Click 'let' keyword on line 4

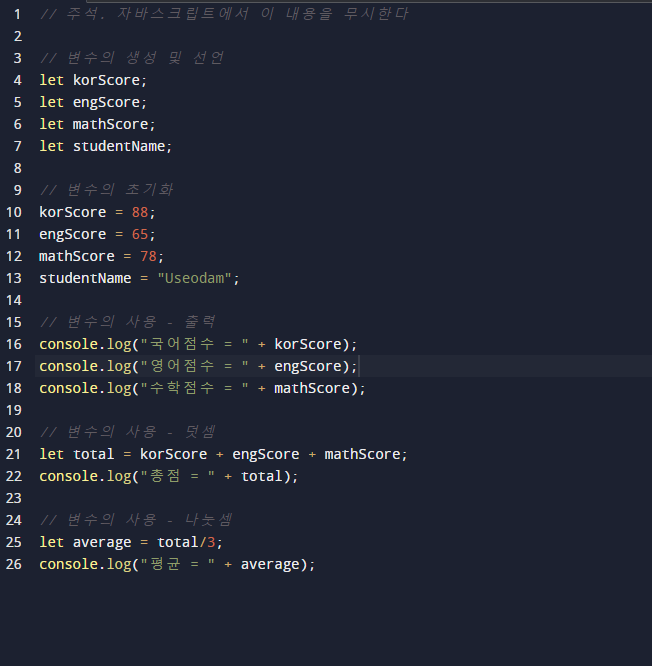click(x=51, y=80)
